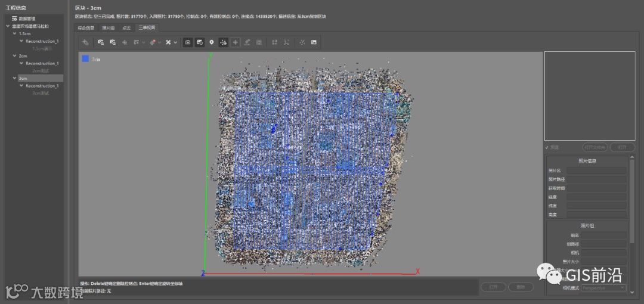This screenshot has height=304, width=644.
Task: Select the 三维视图 tab
Action: click(x=147, y=28)
